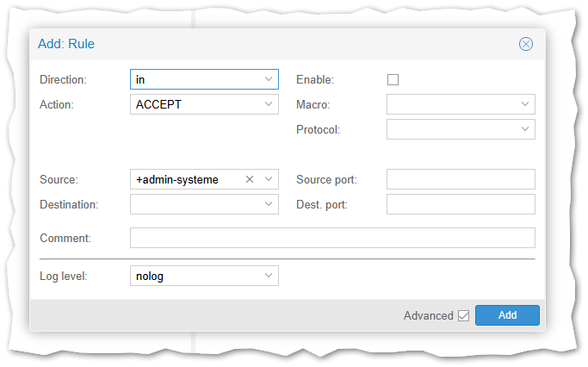Screen dimensions: 588x367
Task: Tick the Enable checkbox
Action: coord(393,80)
